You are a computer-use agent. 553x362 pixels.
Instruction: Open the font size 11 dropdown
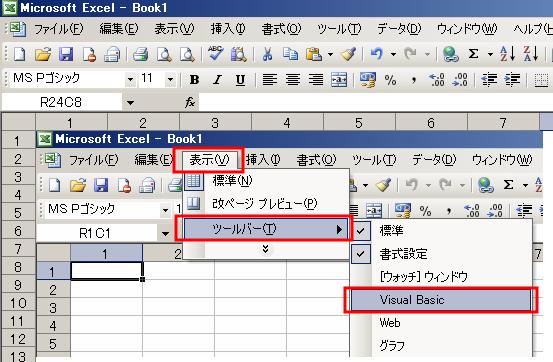[170, 80]
